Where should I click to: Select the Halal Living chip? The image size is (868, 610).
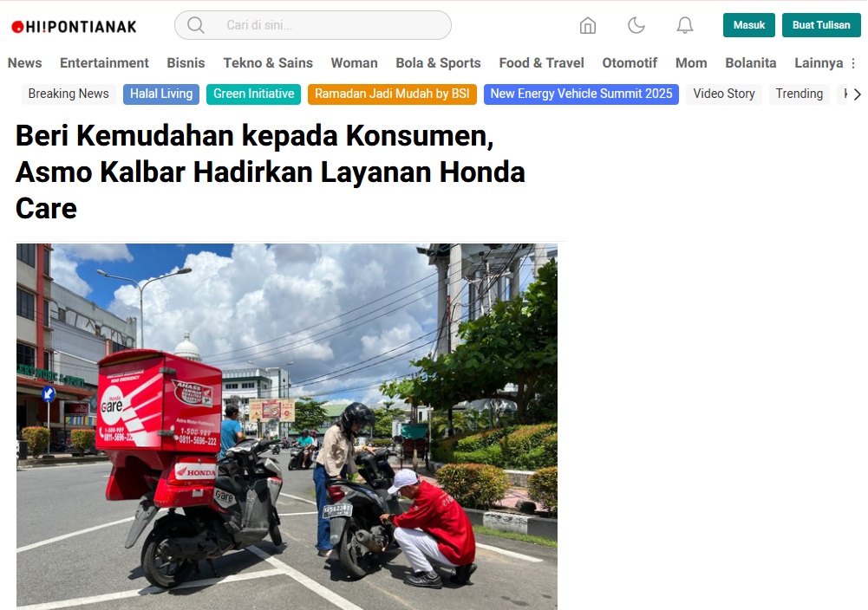(x=161, y=94)
